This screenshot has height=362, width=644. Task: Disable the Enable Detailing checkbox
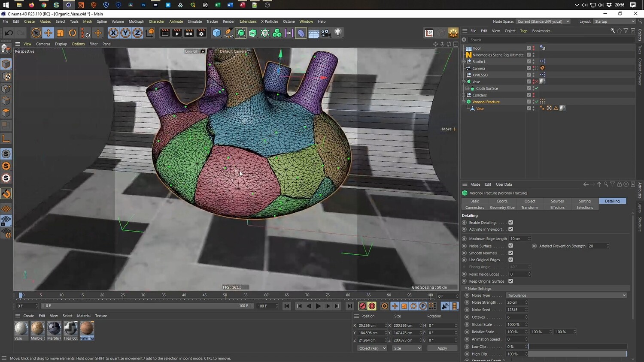510,223
